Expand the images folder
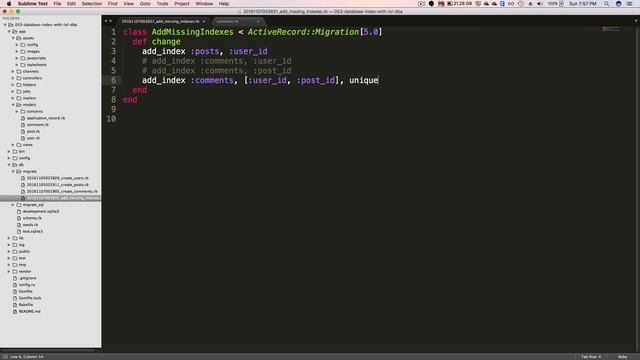 (17, 51)
